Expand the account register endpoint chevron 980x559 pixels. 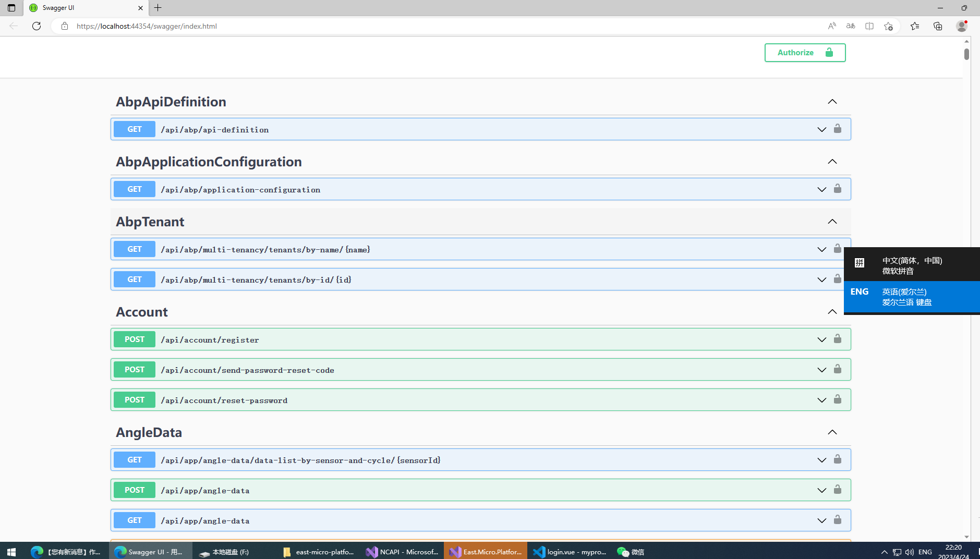click(821, 340)
